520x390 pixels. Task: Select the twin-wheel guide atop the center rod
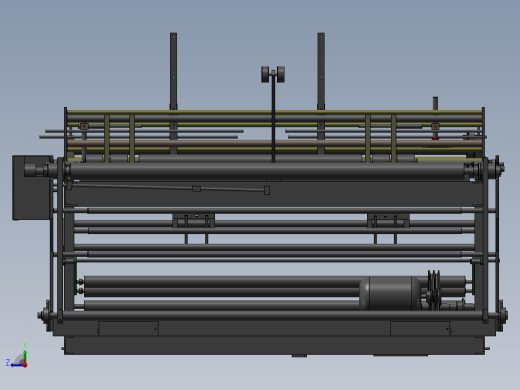pos(273,74)
